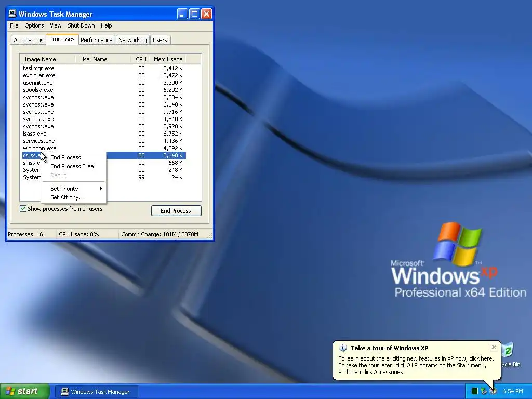Select the spoolsv.exe process row
The width and height of the screenshot is (532, 399).
click(x=103, y=90)
